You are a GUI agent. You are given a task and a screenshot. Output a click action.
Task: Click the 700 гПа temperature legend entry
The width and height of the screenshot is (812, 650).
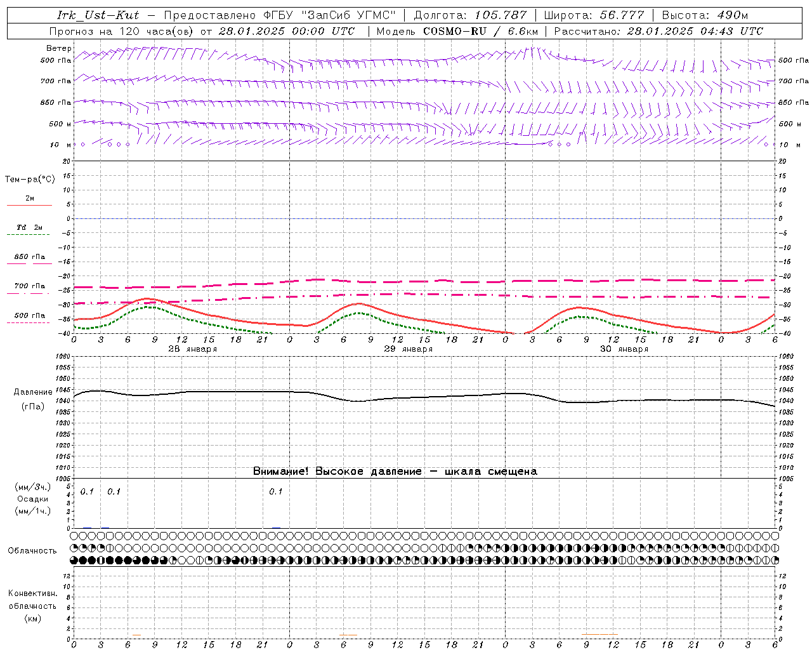30,286
